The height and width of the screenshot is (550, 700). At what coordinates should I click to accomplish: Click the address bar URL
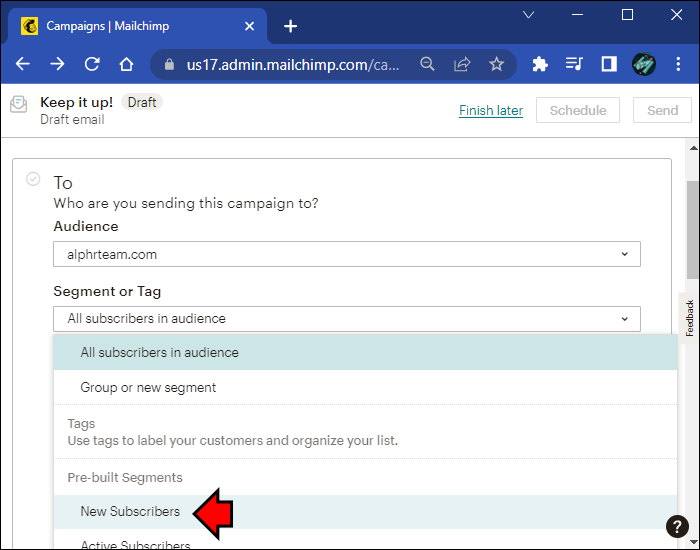[293, 65]
